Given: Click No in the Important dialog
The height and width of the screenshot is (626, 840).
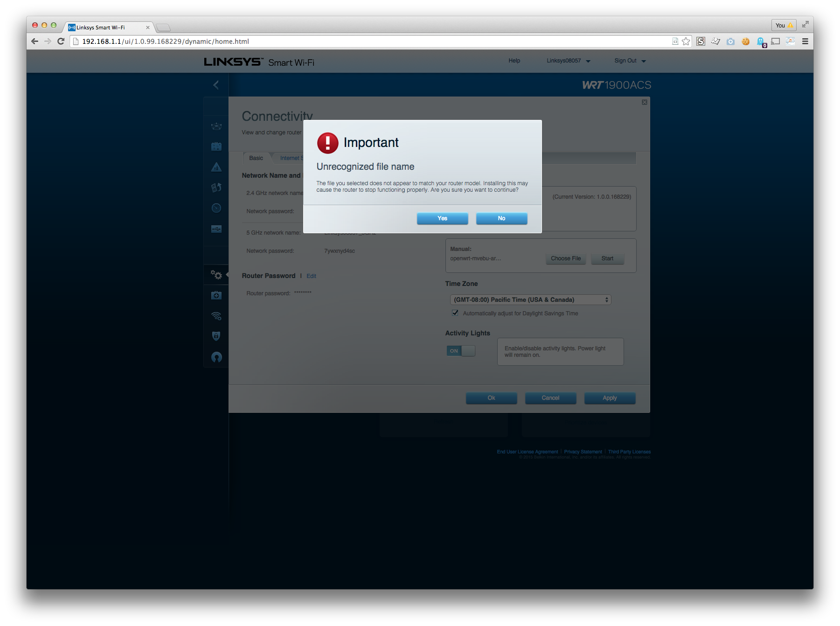Looking at the screenshot, I should [501, 218].
